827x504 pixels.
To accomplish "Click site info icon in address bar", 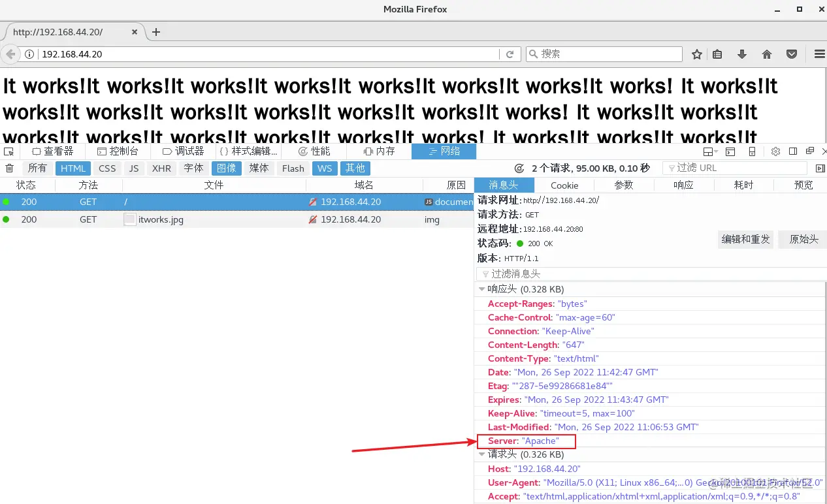I will (x=29, y=54).
